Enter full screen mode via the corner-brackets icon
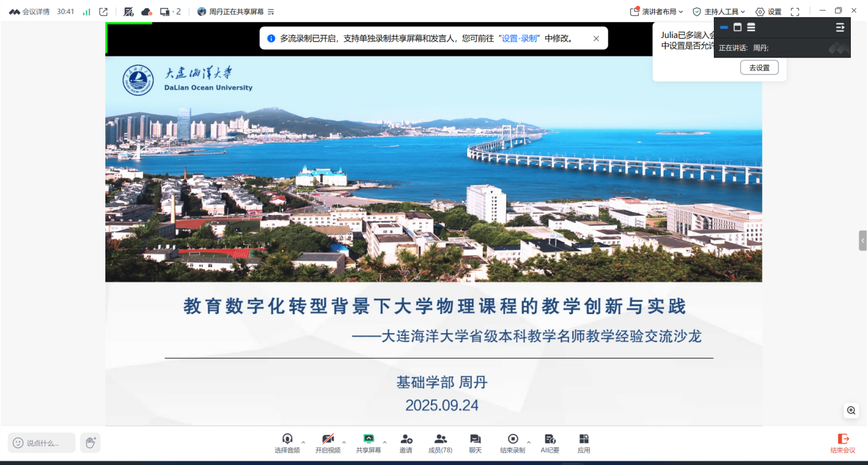The image size is (868, 465). [x=795, y=11]
